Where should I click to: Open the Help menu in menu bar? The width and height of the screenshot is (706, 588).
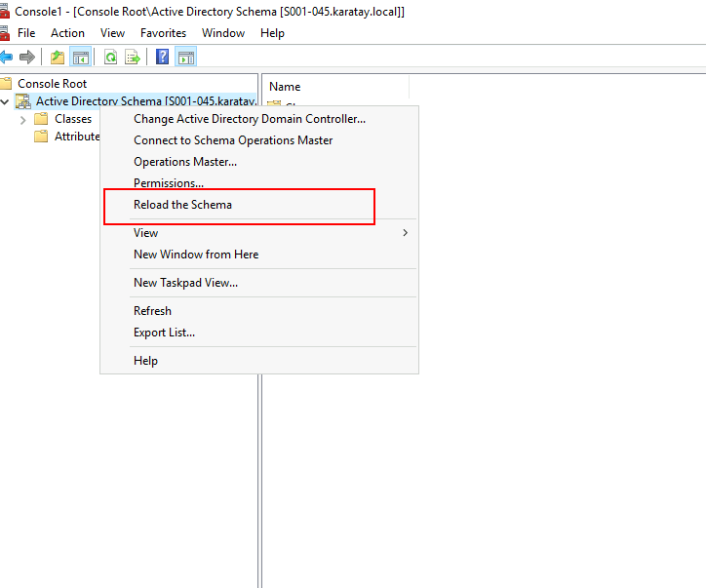272,33
